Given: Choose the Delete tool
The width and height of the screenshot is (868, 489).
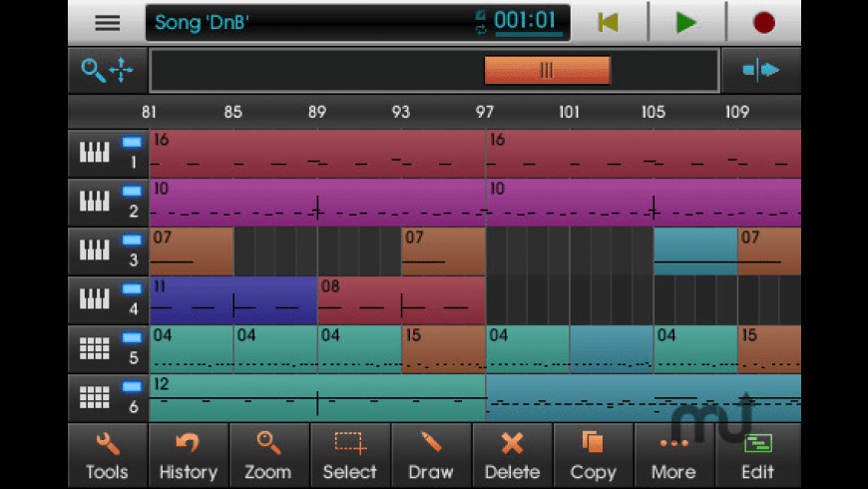Looking at the screenshot, I should [x=512, y=456].
